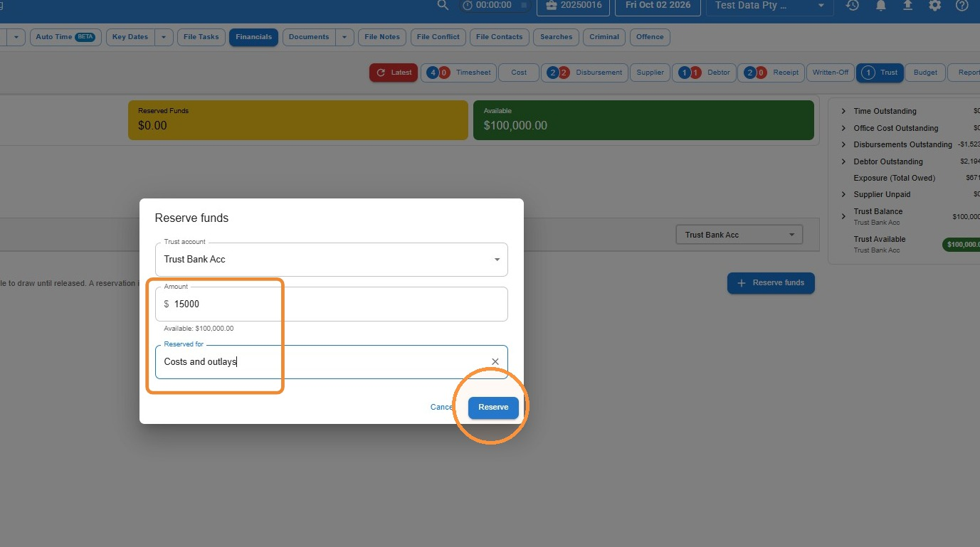Click the Reserved Funds $0.00 card
Viewport: 980px width, 547px height.
tap(298, 120)
